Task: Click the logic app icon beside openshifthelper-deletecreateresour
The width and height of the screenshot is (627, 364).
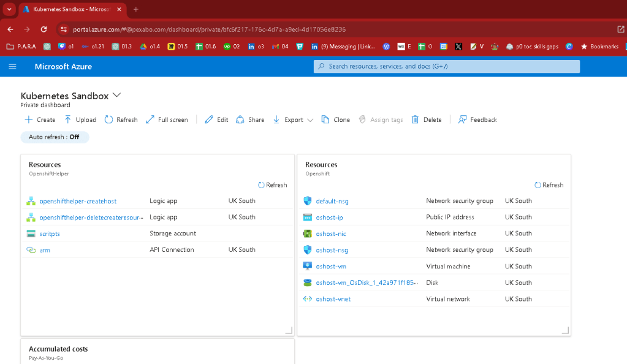Action: [x=31, y=218]
